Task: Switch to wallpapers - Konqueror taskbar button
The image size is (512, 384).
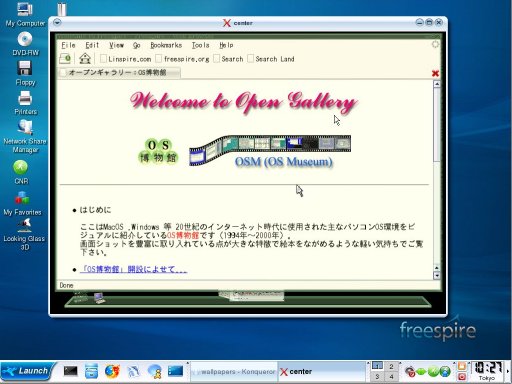Action: (234, 371)
